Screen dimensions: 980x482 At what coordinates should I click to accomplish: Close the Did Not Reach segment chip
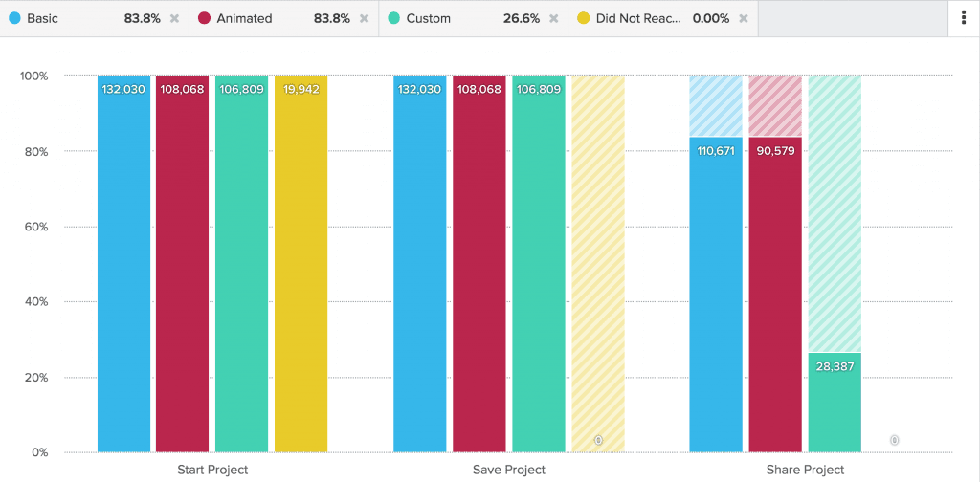(744, 19)
